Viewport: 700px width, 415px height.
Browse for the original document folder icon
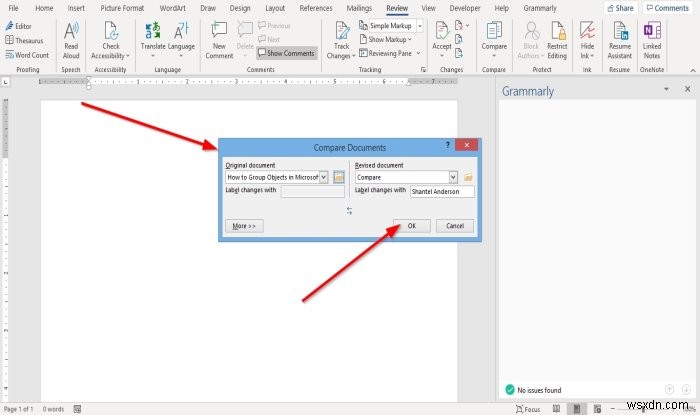pos(339,177)
